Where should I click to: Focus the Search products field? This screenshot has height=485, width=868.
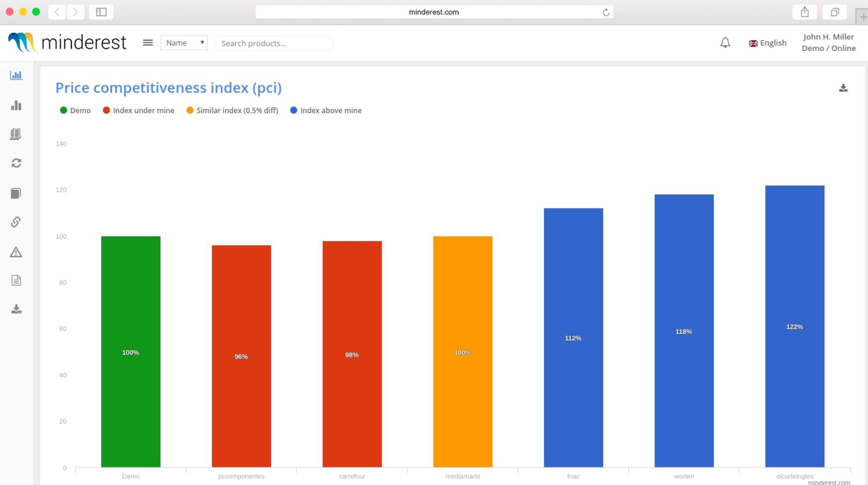coord(273,43)
